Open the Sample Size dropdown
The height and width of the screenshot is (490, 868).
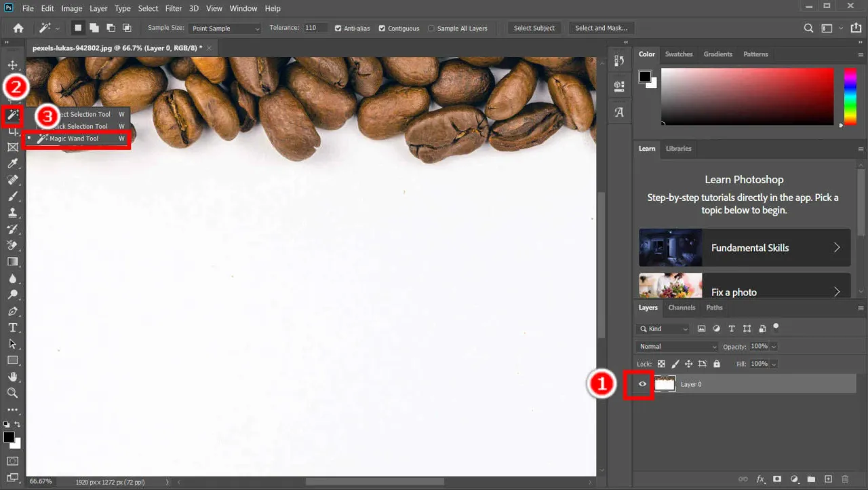click(x=225, y=29)
